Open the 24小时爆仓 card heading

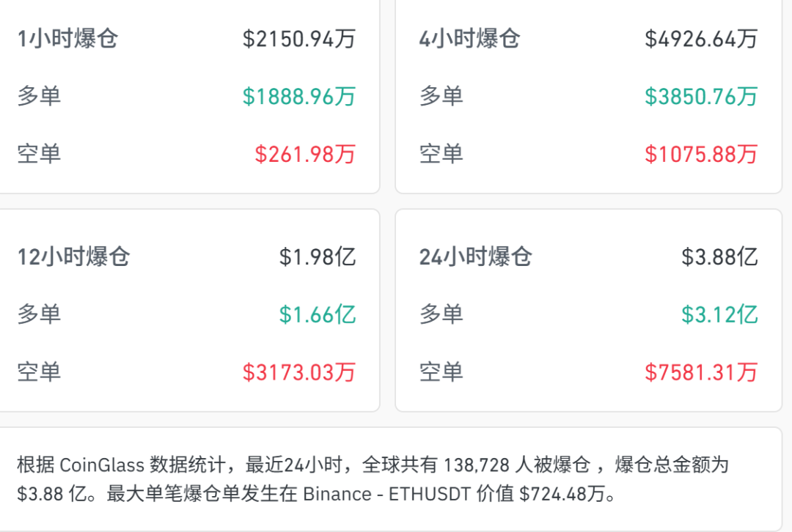pos(476,257)
